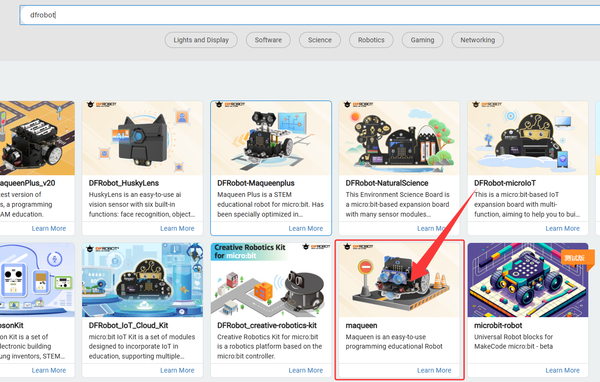Learn More link for MaqueenPlus_v20
This screenshot has width=600, height=382.
(x=49, y=229)
